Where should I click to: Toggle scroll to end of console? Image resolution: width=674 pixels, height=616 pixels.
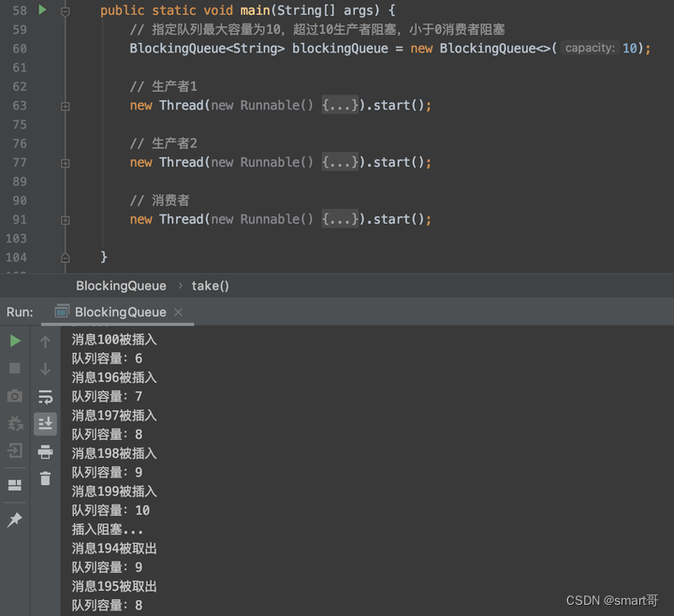click(x=45, y=424)
